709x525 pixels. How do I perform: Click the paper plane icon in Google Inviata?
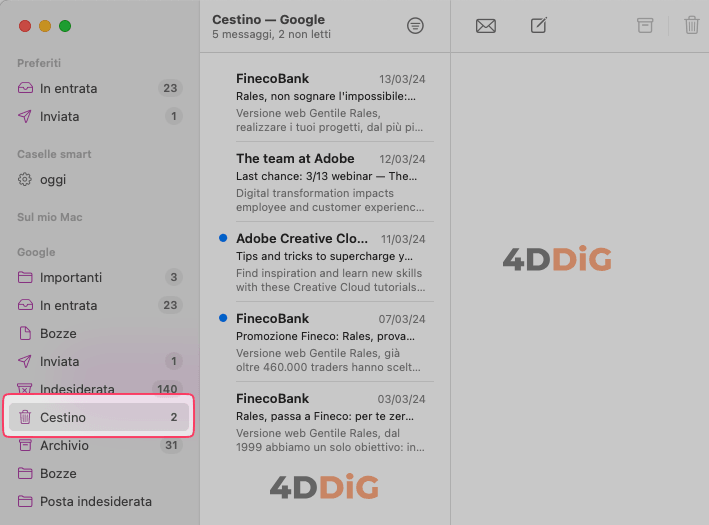coord(25,361)
